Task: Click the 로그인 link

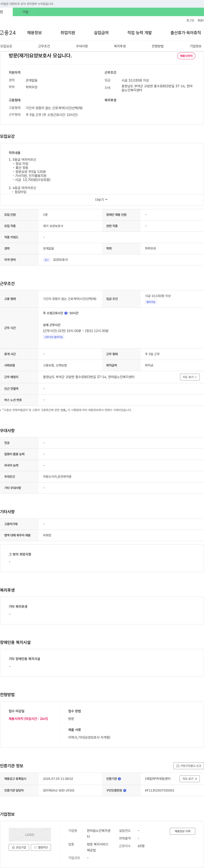Action: [x=190, y=21]
